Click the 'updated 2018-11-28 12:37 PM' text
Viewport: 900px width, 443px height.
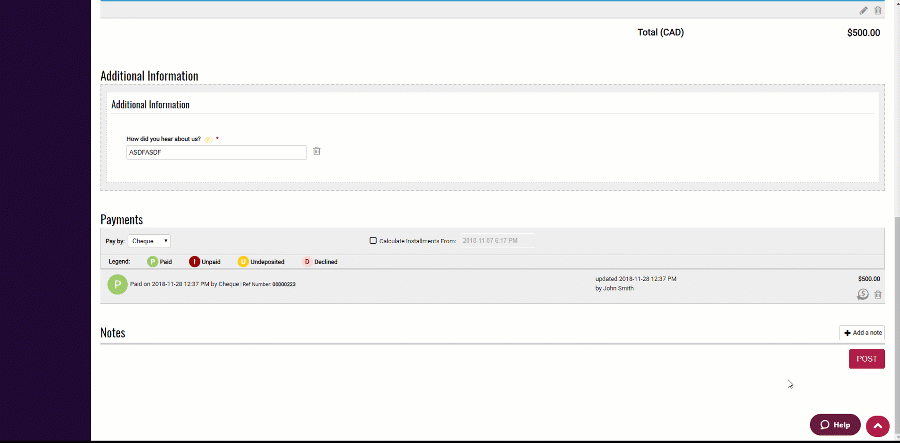click(636, 279)
